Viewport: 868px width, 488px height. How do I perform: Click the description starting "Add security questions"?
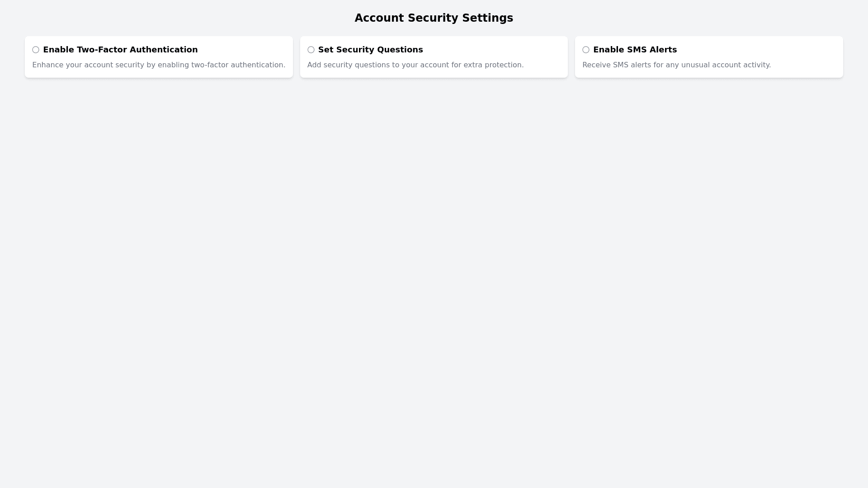point(415,65)
